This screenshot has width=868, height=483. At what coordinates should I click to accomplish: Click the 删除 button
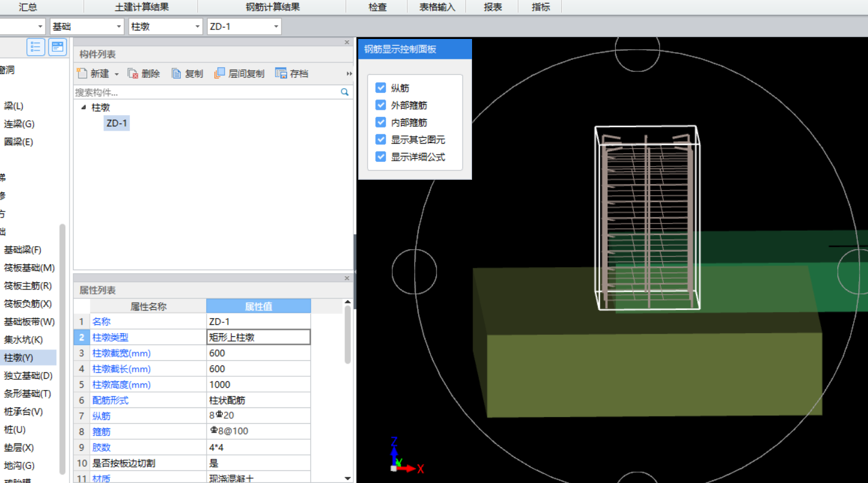tap(144, 74)
